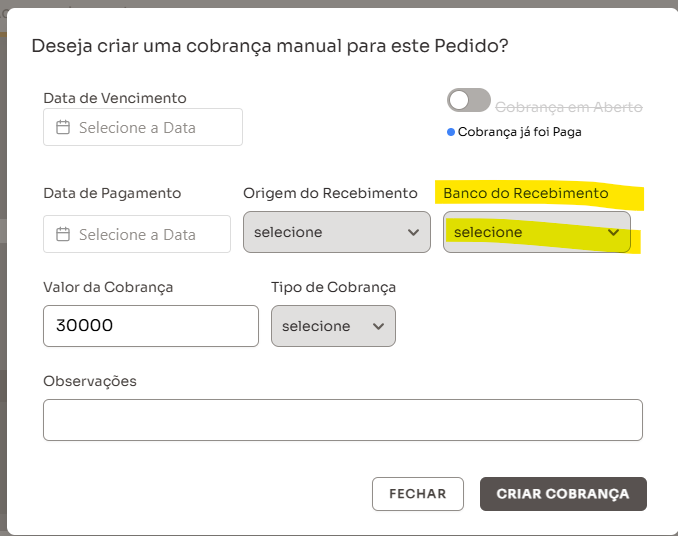
Task: Click the Observações field label
Action: click(90, 381)
